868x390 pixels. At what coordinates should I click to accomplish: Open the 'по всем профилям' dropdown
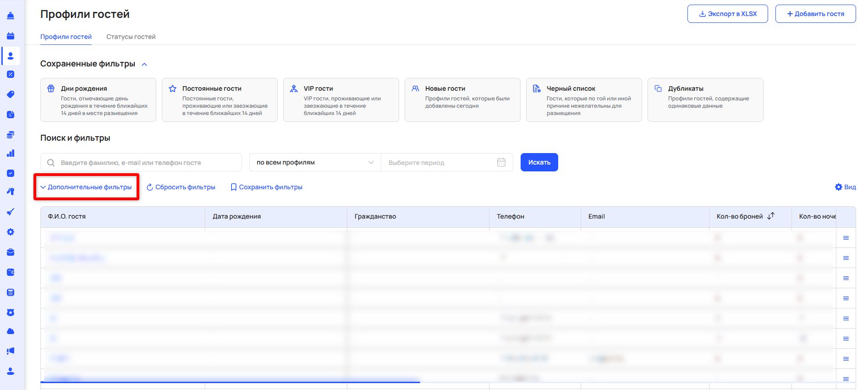(x=315, y=162)
